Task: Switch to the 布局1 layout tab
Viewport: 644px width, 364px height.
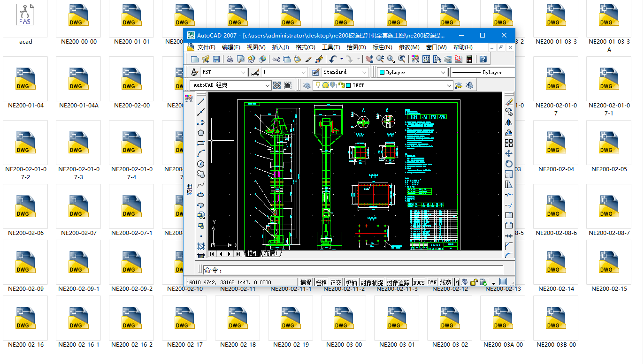Action: pos(271,253)
